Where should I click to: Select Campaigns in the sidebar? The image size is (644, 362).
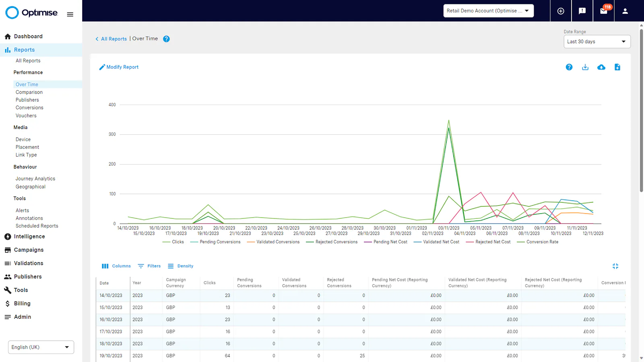coord(29,250)
